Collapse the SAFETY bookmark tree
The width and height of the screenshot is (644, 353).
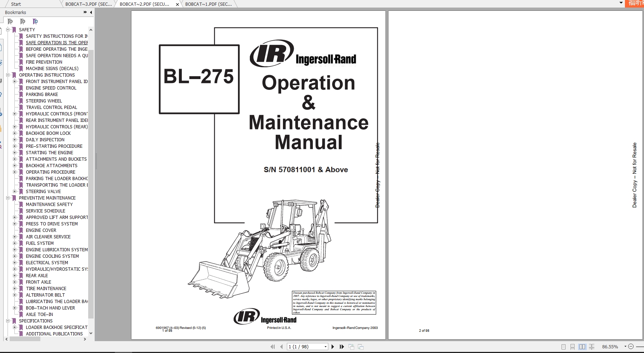8,29
